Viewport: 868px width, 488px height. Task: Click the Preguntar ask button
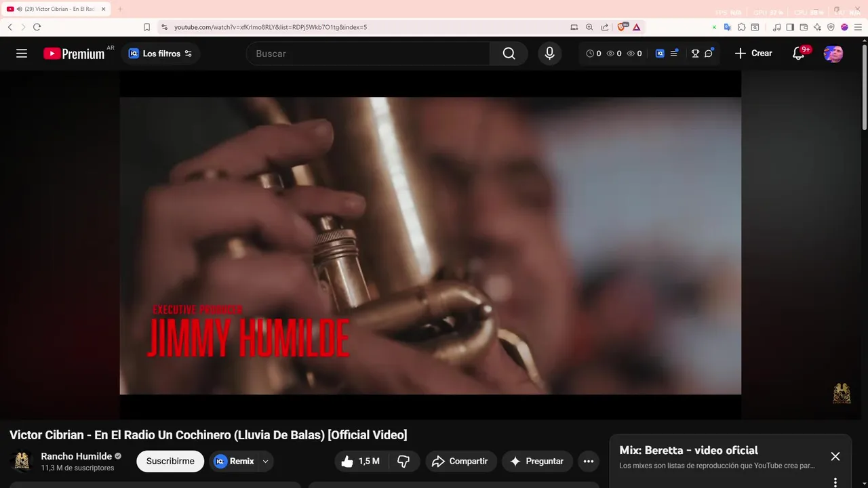tap(538, 462)
